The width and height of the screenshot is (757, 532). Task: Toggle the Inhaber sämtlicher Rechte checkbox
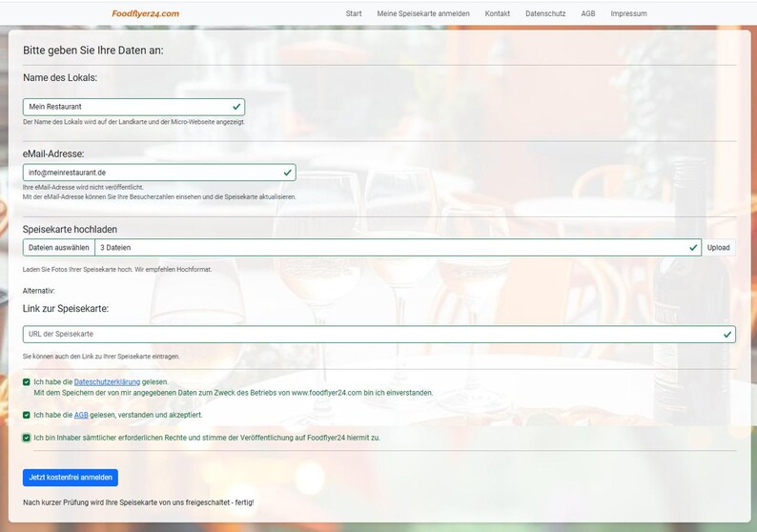point(27,438)
